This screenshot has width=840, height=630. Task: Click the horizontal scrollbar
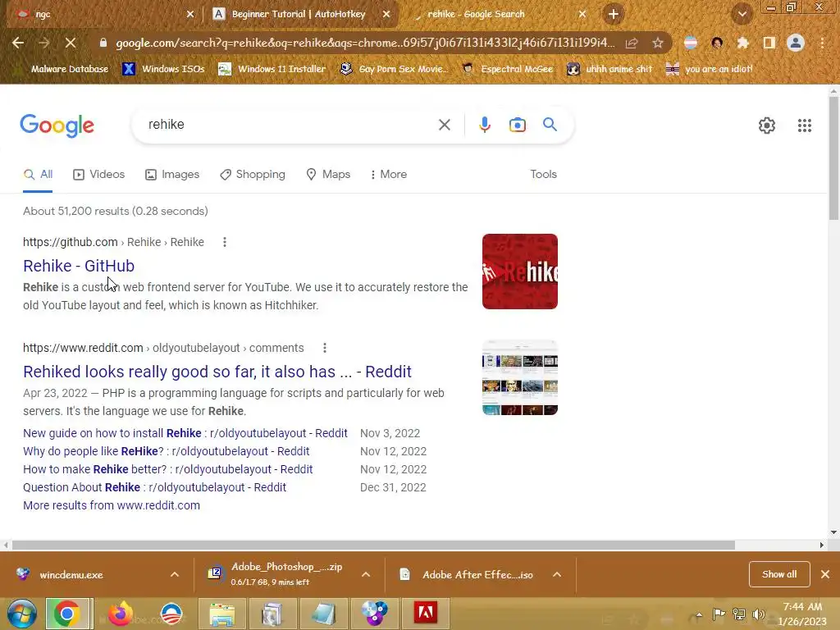pyautogui.click(x=373, y=545)
